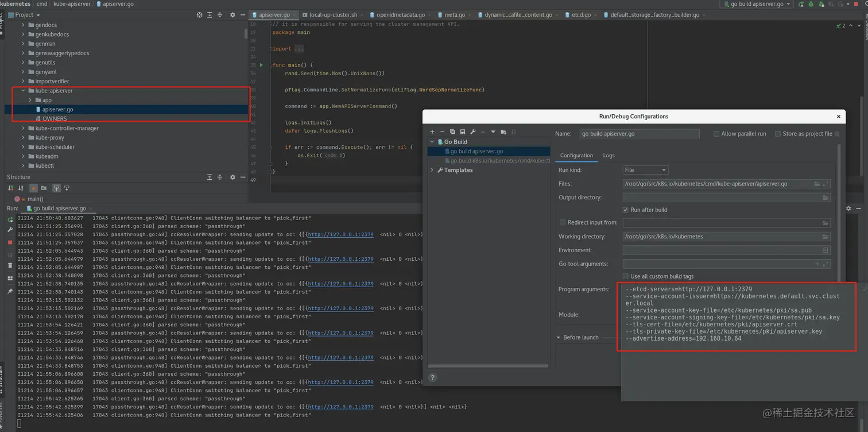The height and width of the screenshot is (432, 868).
Task: Expand the Templates tree node
Action: [x=432, y=170]
